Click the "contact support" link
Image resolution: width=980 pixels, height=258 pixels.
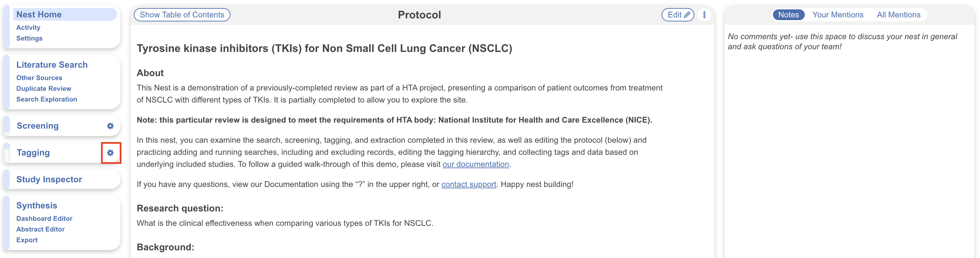coord(468,184)
